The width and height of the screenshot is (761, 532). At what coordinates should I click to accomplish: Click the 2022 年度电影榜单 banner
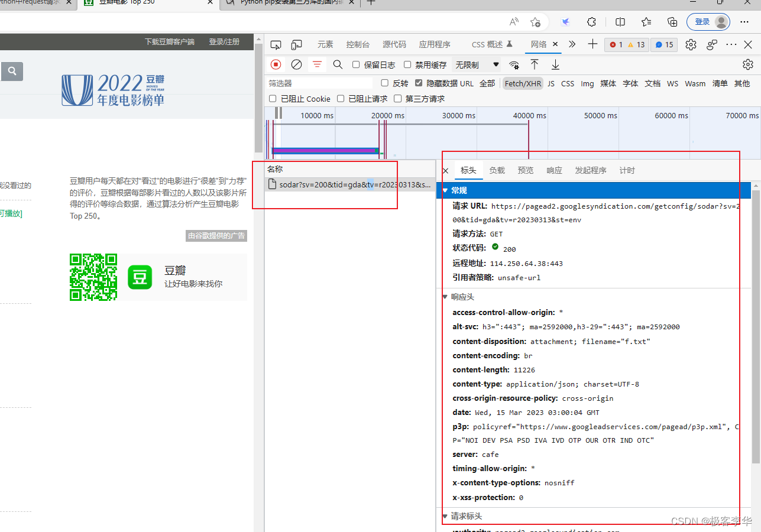click(114, 90)
